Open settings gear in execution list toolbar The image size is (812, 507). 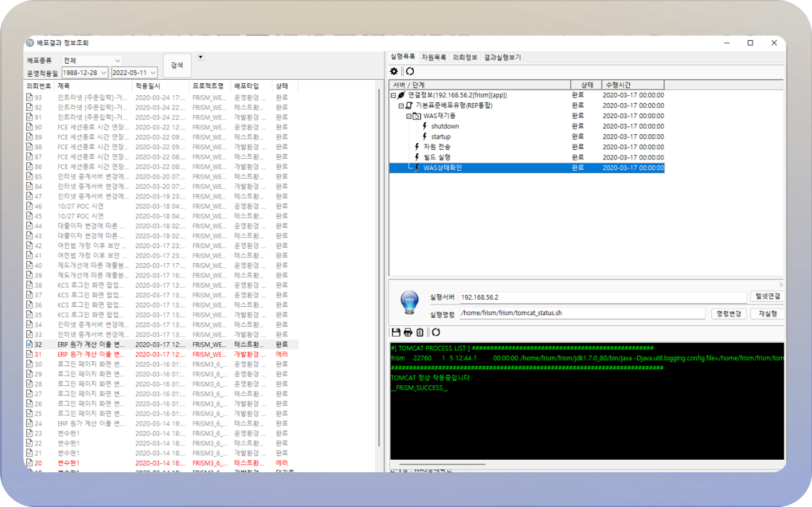tap(394, 71)
